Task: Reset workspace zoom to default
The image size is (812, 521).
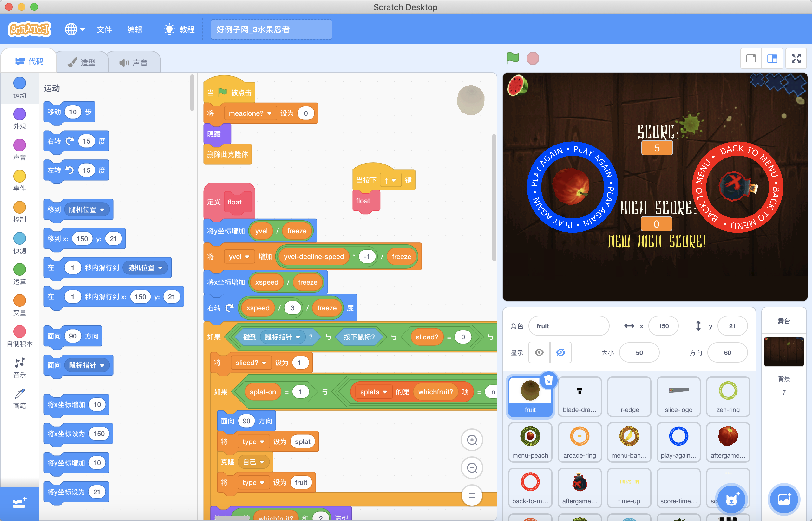Action: 472,496
